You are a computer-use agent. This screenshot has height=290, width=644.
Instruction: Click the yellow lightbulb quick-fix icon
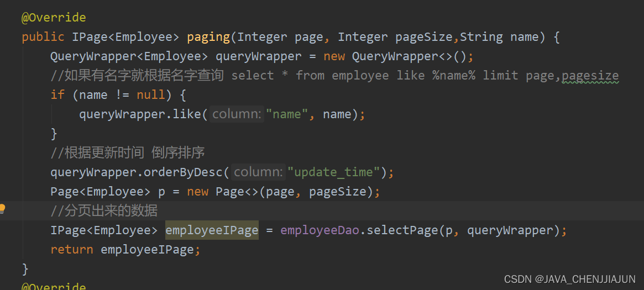click(2, 209)
